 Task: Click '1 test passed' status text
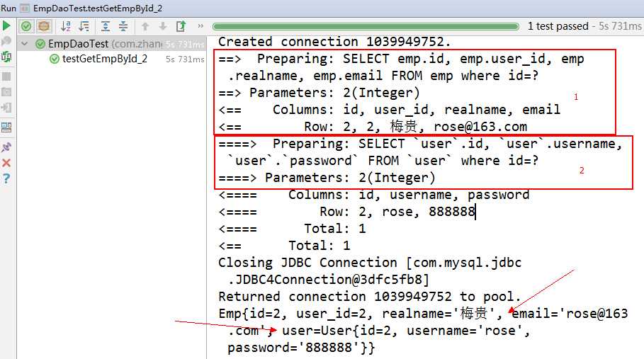click(x=558, y=26)
